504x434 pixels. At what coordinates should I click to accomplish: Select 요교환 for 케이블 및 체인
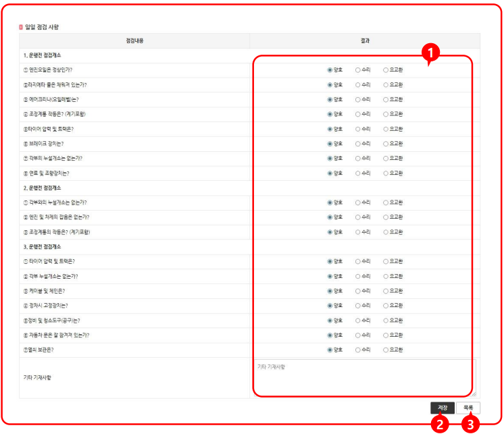click(386, 290)
